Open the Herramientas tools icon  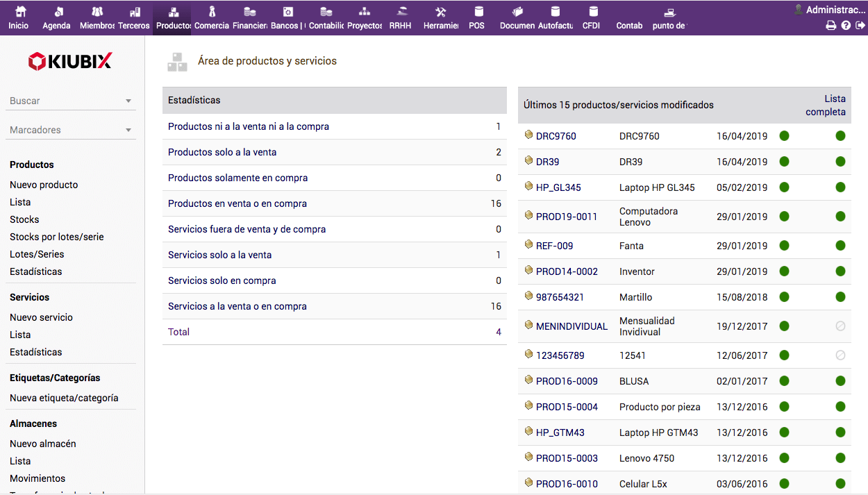point(441,12)
